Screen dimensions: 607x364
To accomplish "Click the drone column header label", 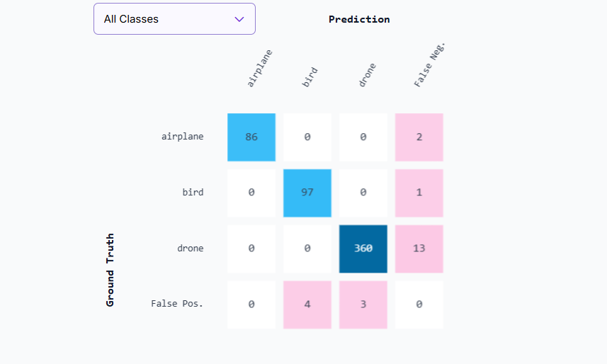I will pos(367,75).
